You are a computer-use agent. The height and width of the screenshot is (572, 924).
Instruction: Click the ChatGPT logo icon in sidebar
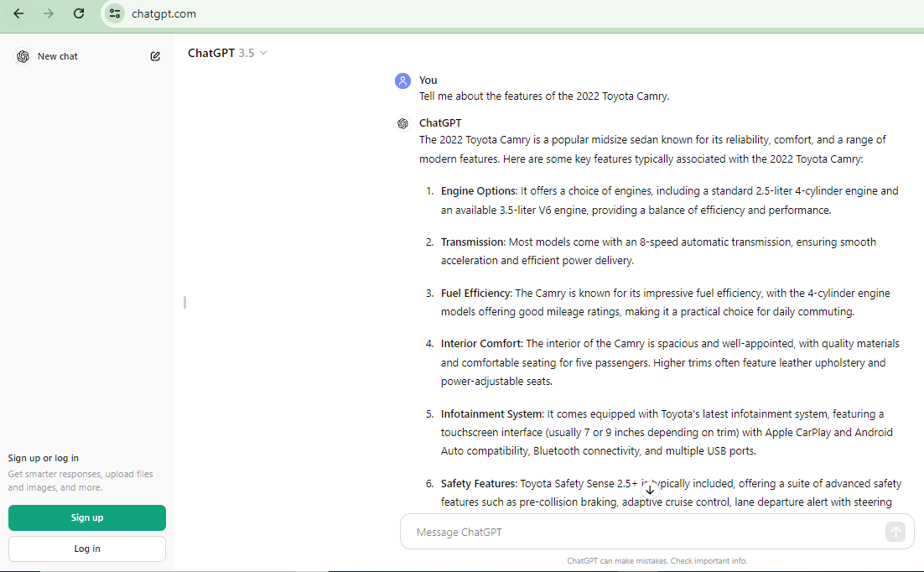coord(22,56)
